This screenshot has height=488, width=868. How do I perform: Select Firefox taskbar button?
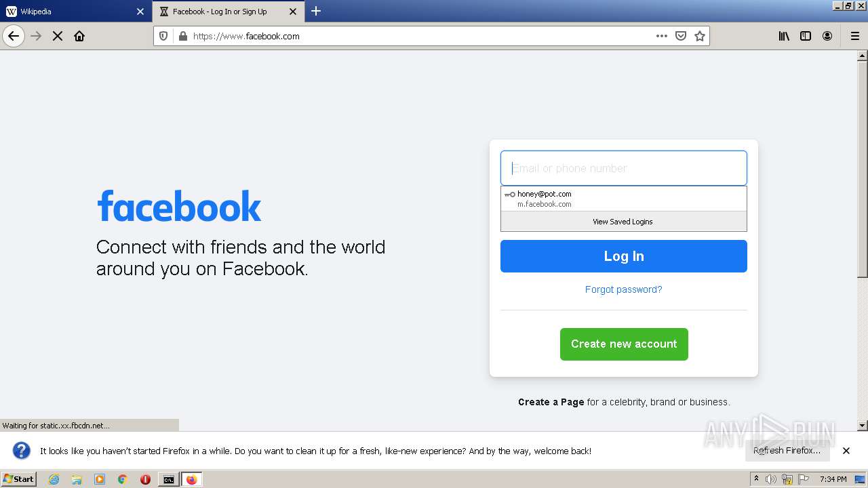pos(191,479)
